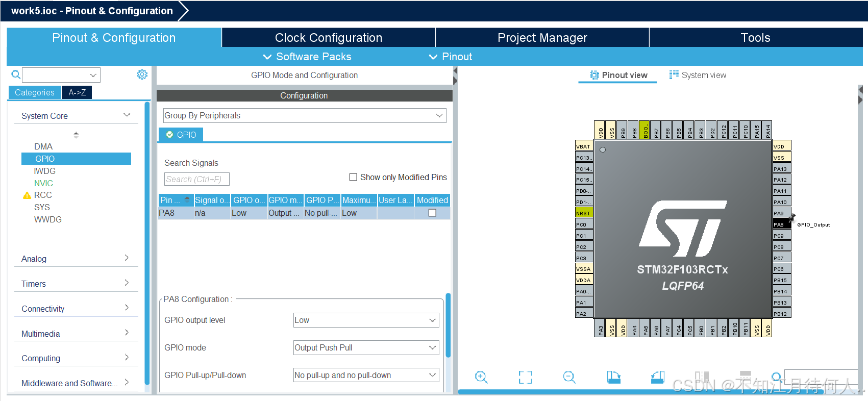Click the search magnifier icon in left panel

[16, 75]
